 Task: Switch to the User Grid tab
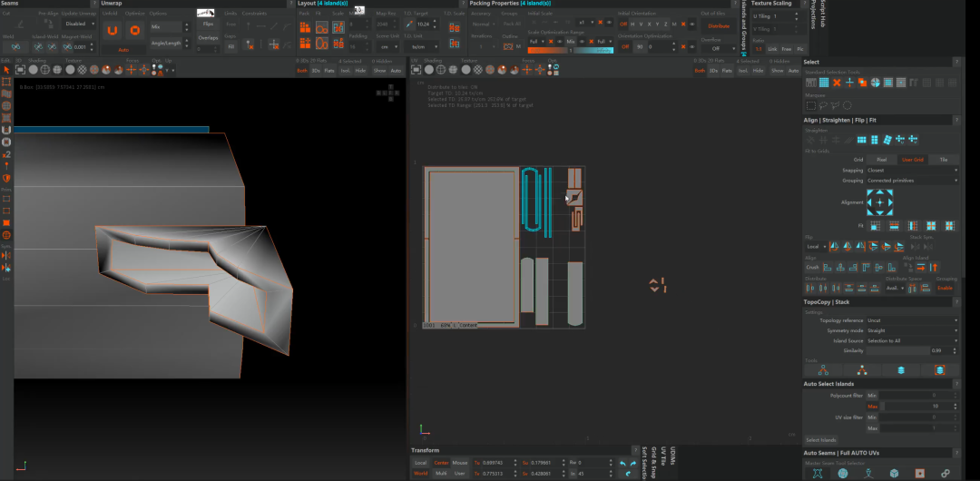pos(912,159)
